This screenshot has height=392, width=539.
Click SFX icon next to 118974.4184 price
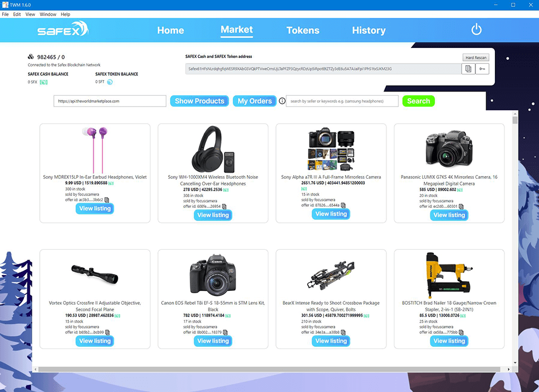point(228,316)
